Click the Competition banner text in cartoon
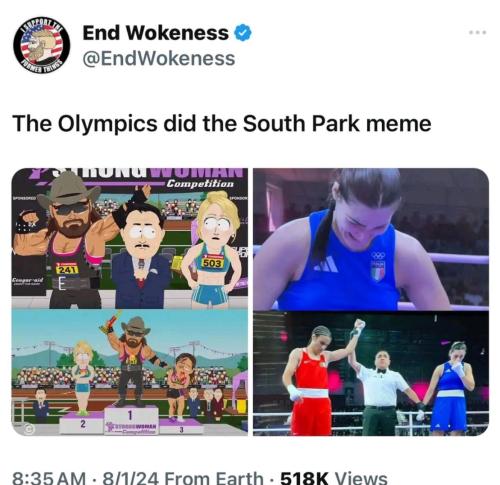Screen dimensions: 500x485 (200, 183)
